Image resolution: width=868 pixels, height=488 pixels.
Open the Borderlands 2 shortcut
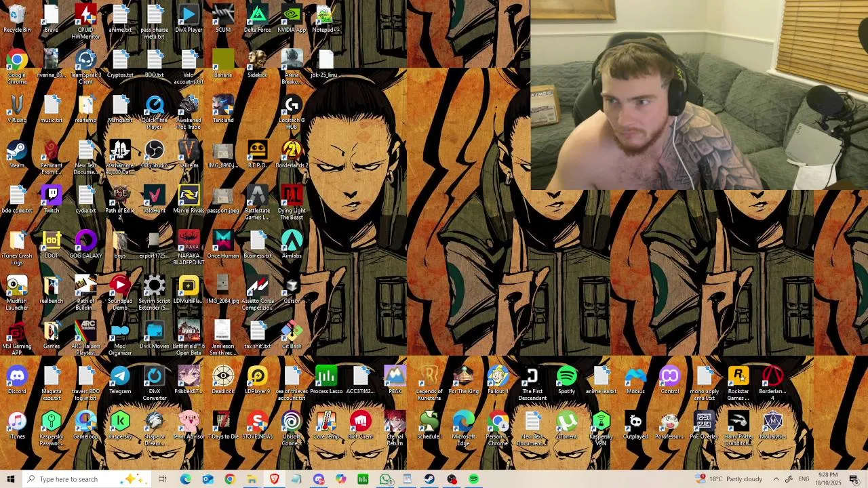(292, 155)
